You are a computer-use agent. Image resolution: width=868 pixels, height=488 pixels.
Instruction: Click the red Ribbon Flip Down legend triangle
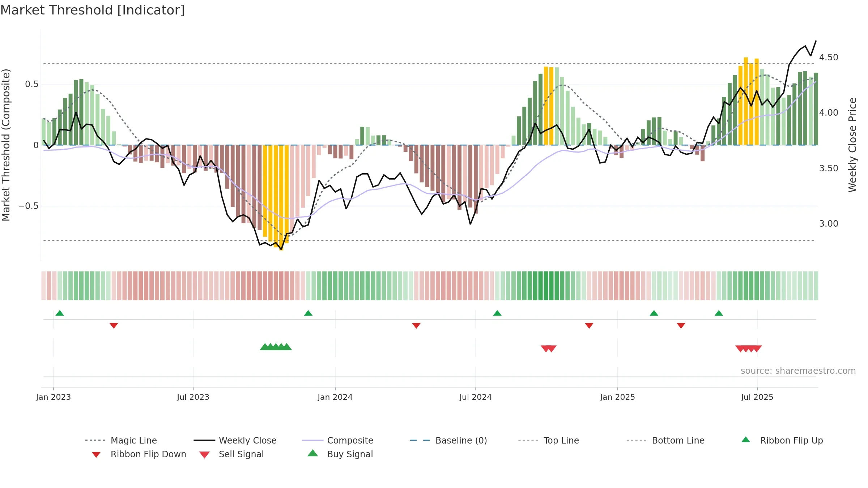point(96,455)
